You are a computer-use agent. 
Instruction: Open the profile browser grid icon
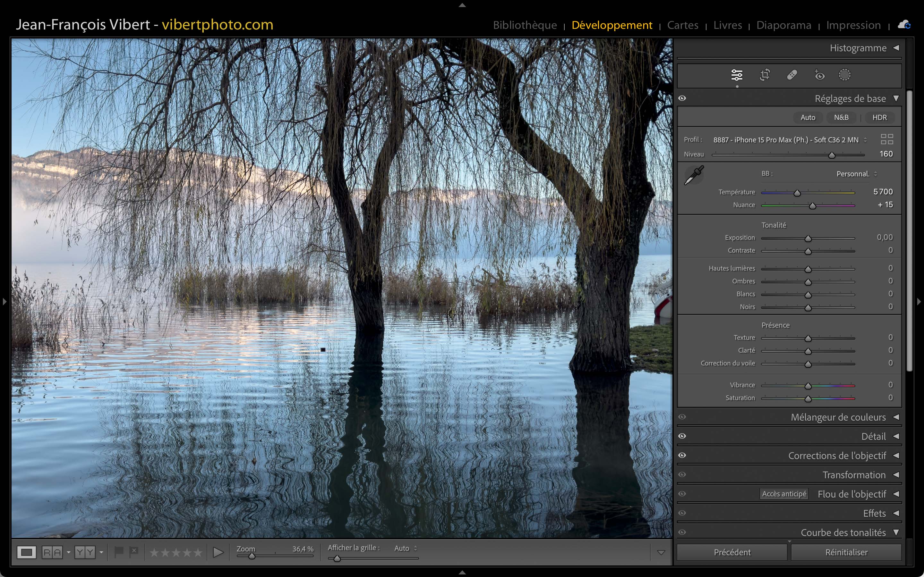[x=886, y=139]
